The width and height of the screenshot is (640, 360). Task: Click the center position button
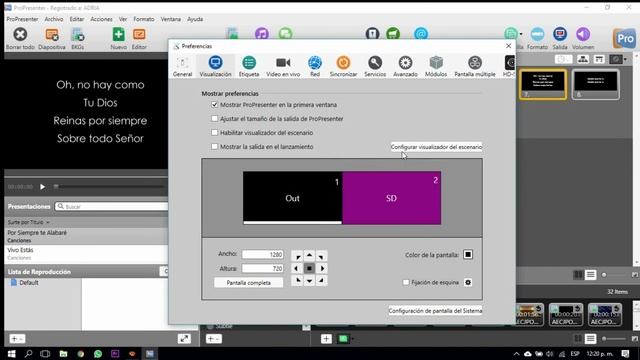309,268
